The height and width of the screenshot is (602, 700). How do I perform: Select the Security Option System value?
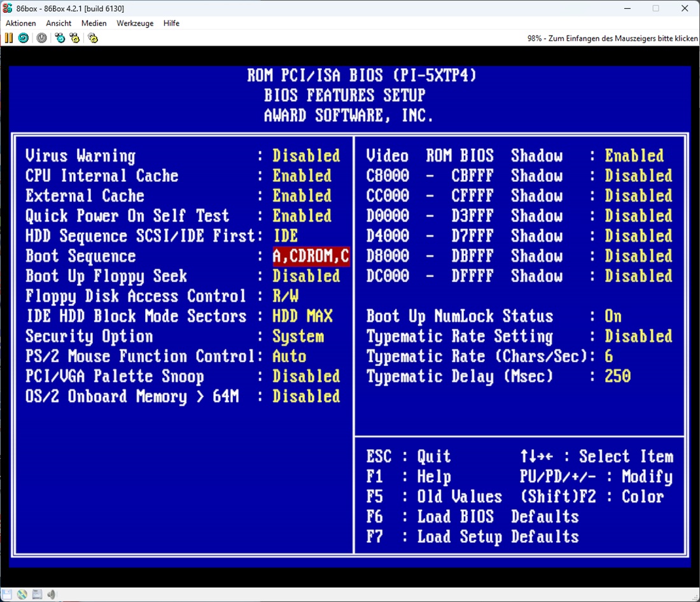coord(298,337)
